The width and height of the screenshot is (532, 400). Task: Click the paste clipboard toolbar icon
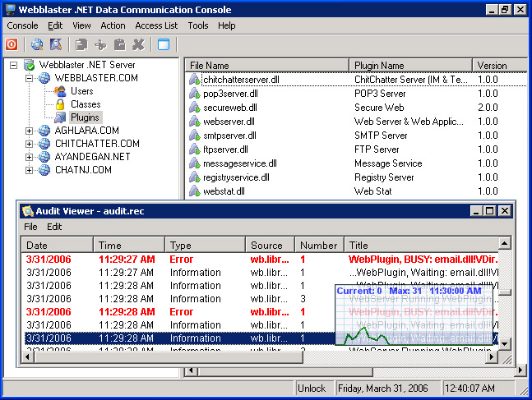tap(119, 44)
